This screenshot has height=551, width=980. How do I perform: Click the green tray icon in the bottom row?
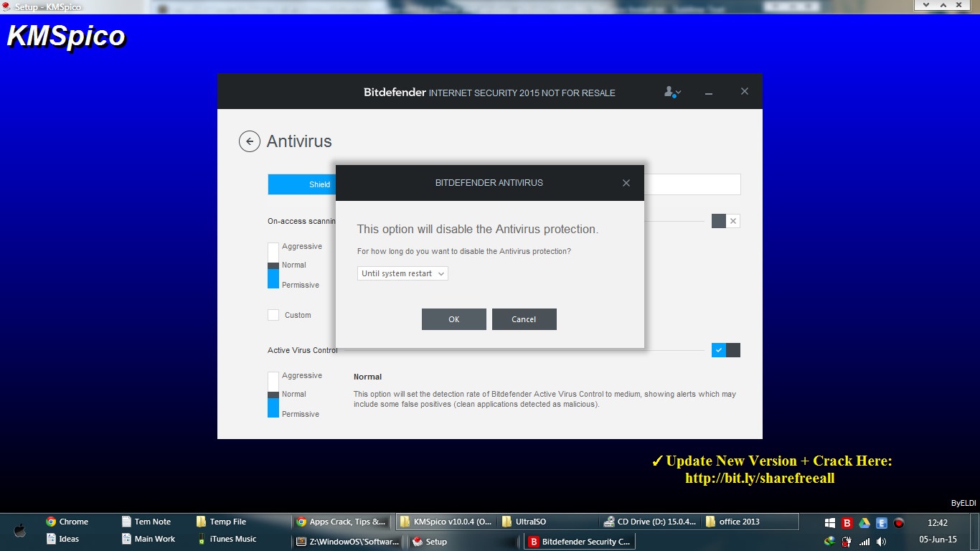pyautogui.click(x=830, y=541)
